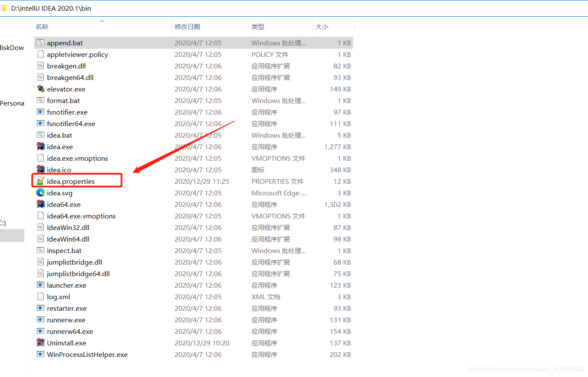Sort files by 大小 column header
588x377 pixels.
pyautogui.click(x=322, y=27)
